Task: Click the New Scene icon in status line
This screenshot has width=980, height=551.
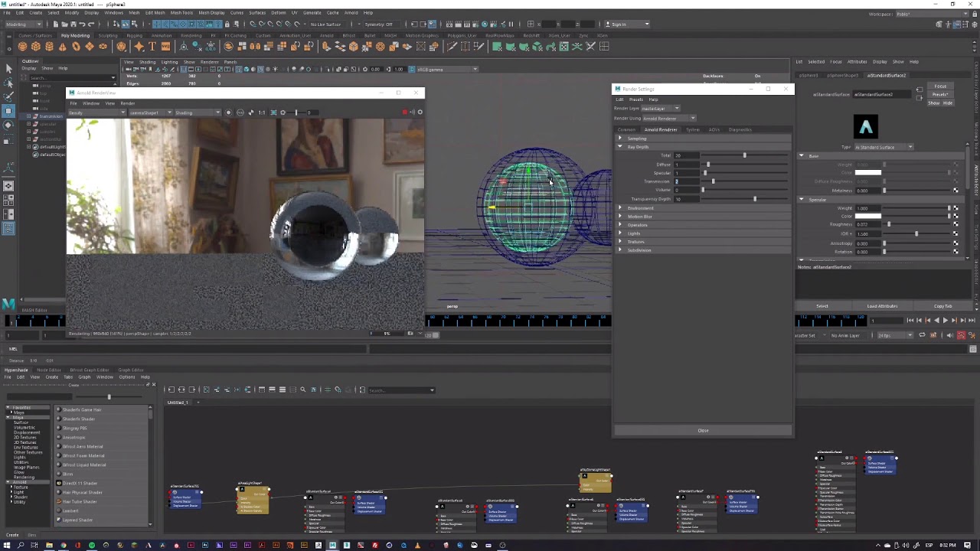Action: coord(56,24)
